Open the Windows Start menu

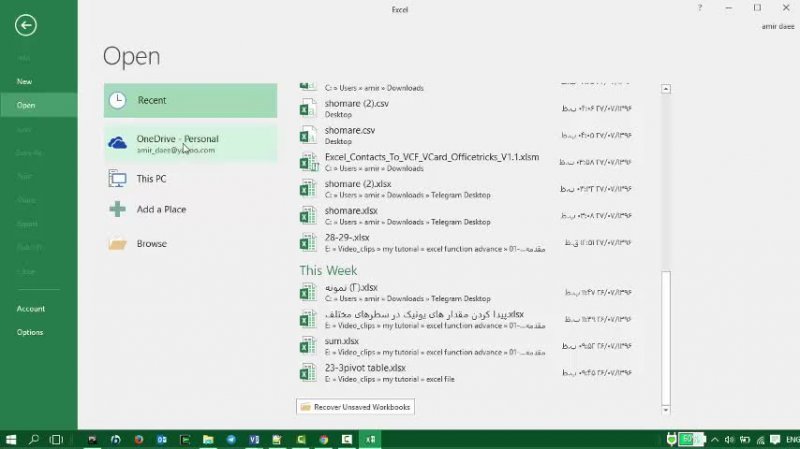(x=12, y=439)
